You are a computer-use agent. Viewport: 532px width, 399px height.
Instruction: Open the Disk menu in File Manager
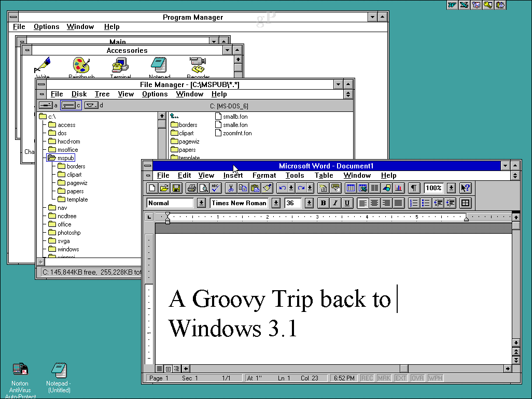79,94
